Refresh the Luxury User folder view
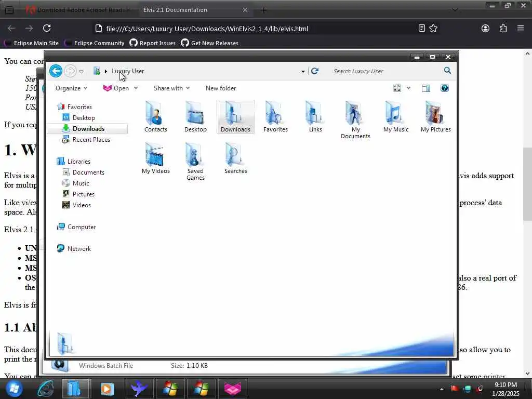The width and height of the screenshot is (532, 399). [x=314, y=71]
